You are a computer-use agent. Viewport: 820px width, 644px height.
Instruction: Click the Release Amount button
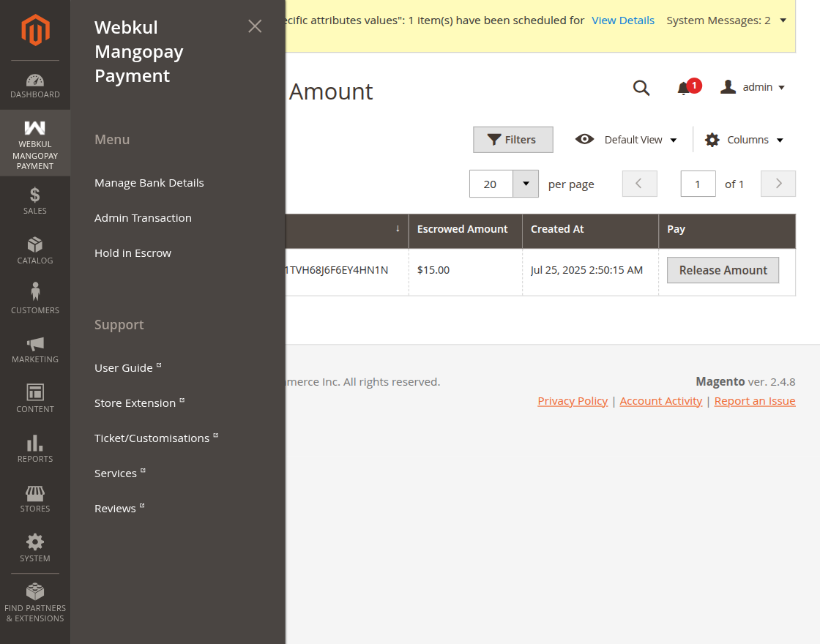(x=723, y=270)
